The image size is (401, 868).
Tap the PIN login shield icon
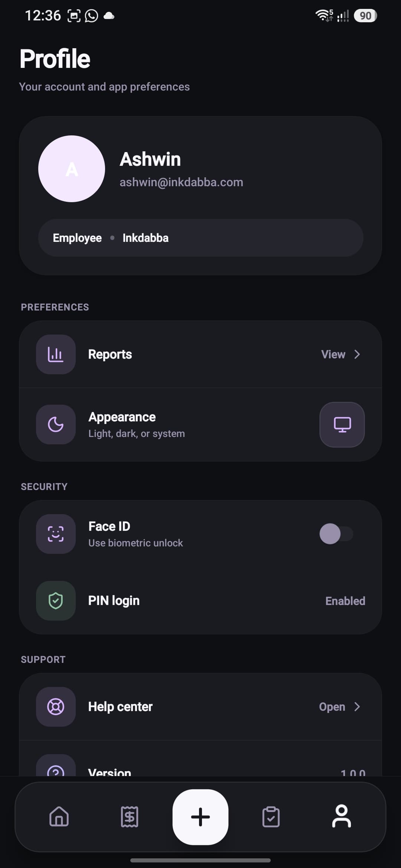[x=56, y=601]
